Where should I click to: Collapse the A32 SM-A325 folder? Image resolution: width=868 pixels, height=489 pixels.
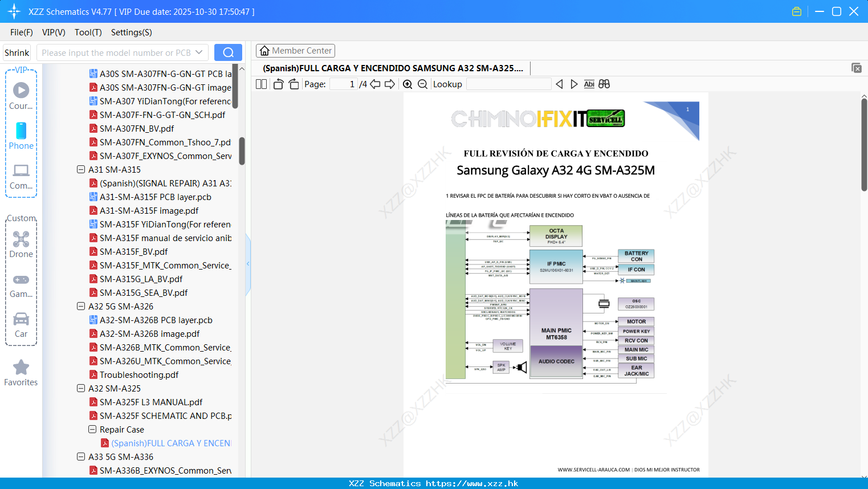[81, 388]
